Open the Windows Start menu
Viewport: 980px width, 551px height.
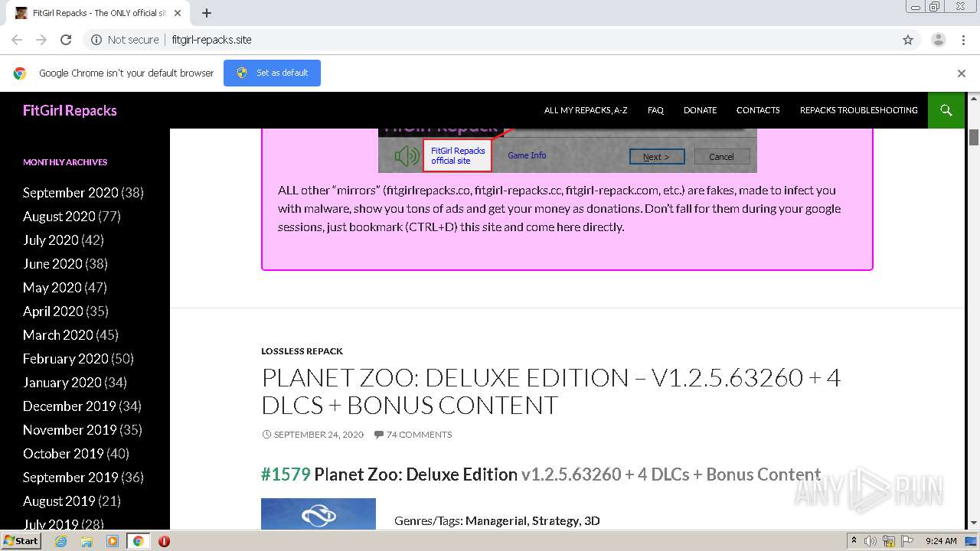21,541
